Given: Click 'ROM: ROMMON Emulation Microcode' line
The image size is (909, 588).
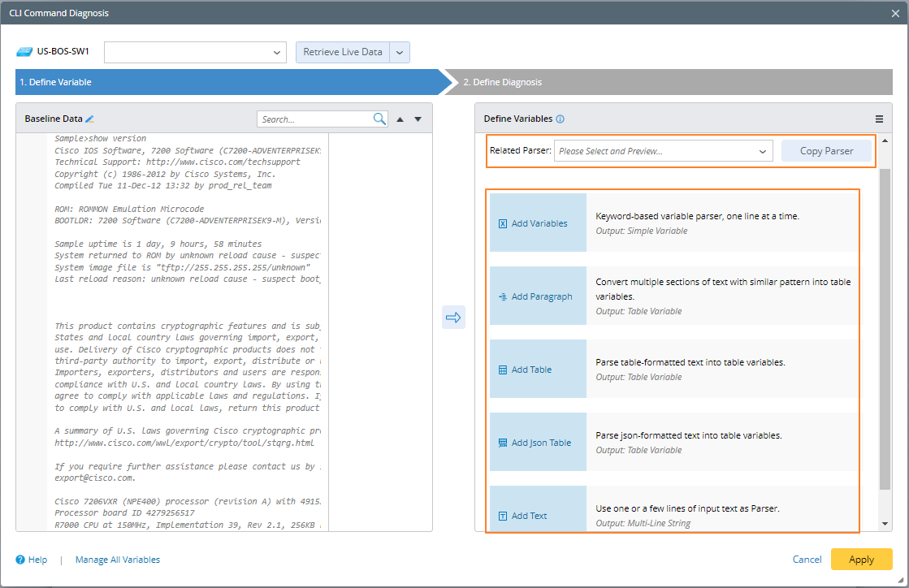Looking at the screenshot, I should [129, 209].
